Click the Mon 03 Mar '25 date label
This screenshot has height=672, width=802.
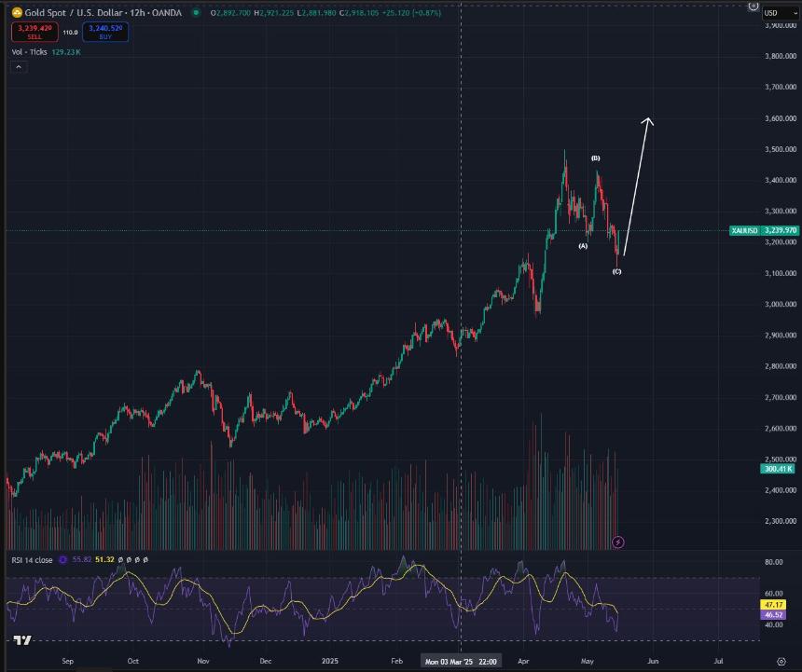coord(461,661)
